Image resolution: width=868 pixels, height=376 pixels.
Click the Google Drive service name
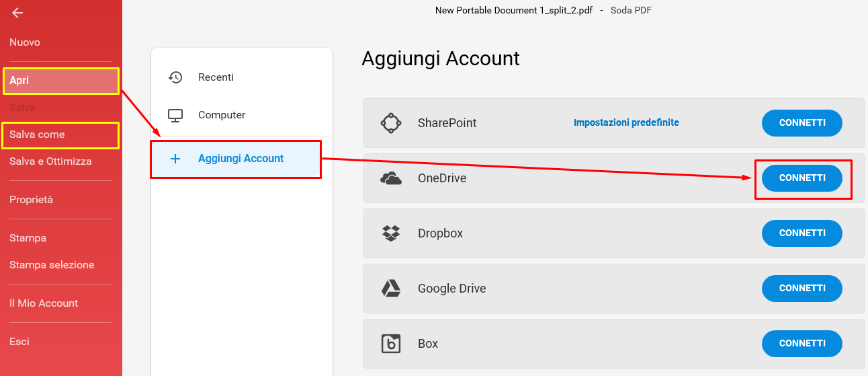(x=451, y=289)
